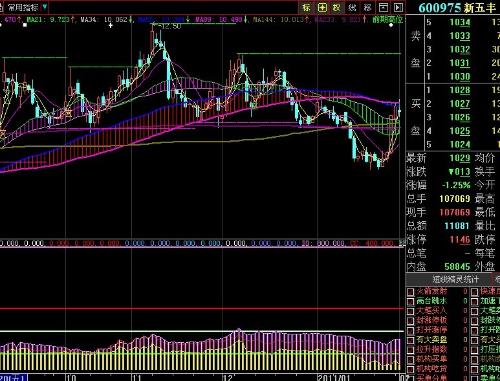
Task: Tick the 有大买盘 checkbox
Action: point(410,340)
